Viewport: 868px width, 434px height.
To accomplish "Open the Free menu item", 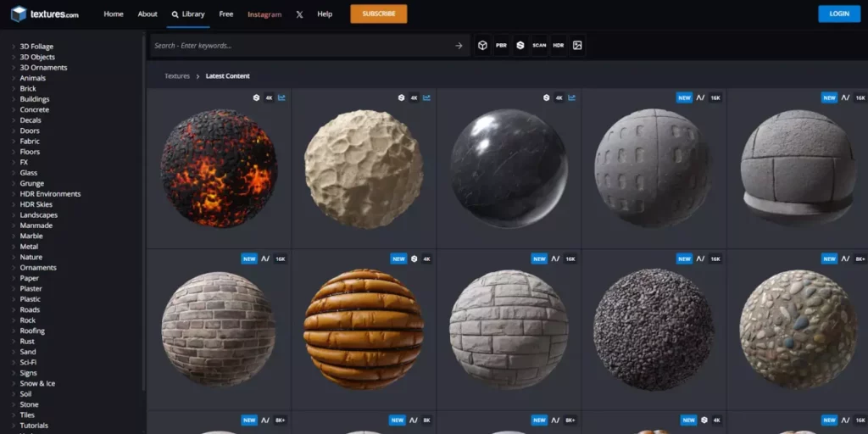I will pos(226,14).
